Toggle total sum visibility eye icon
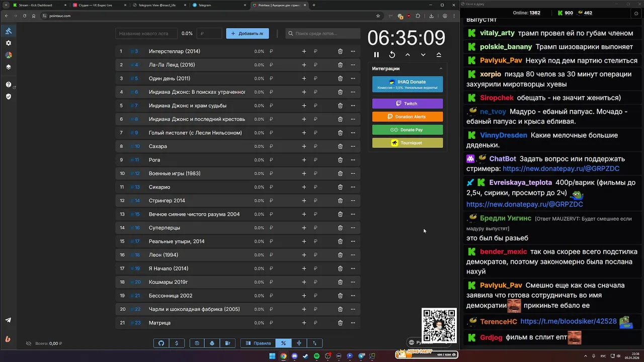 (29, 343)
